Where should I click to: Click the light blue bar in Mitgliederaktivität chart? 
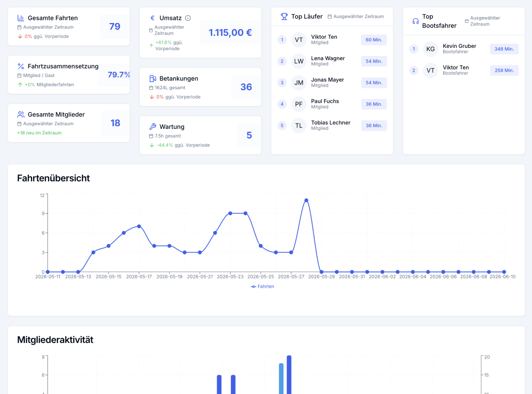(x=281, y=378)
